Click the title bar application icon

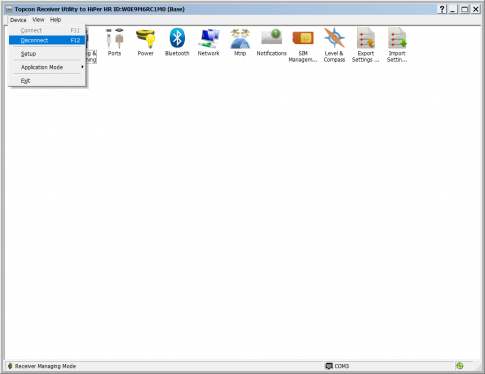pos(9,9)
